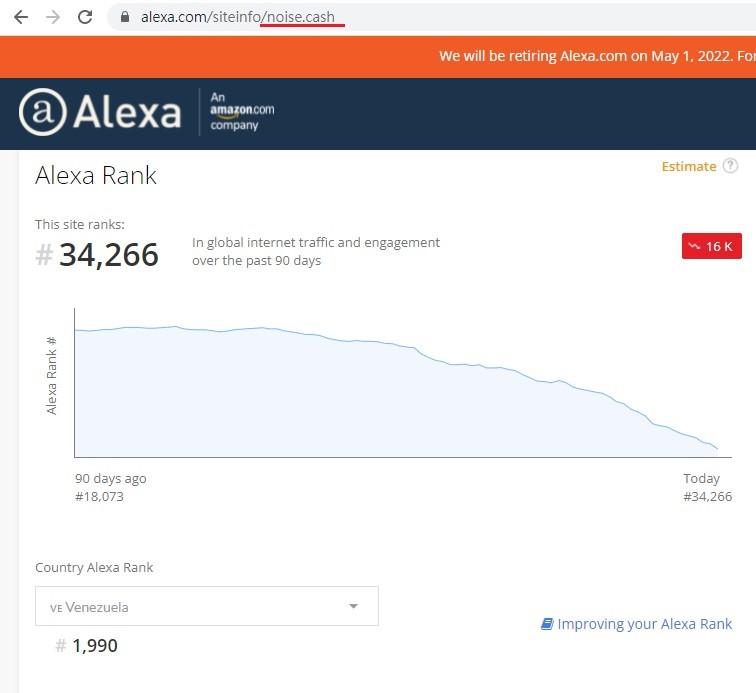The height and width of the screenshot is (693, 756).
Task: Click the red 16 K rank change badge
Action: pyautogui.click(x=712, y=246)
